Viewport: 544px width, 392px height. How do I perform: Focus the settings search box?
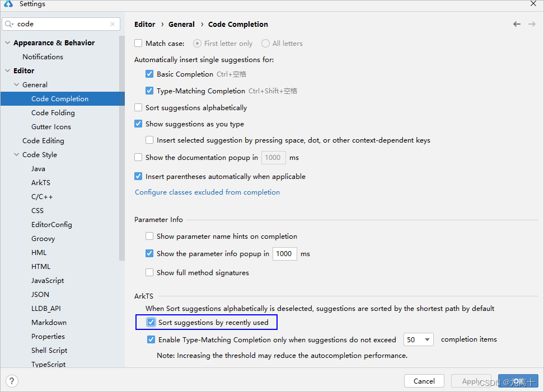[61, 24]
